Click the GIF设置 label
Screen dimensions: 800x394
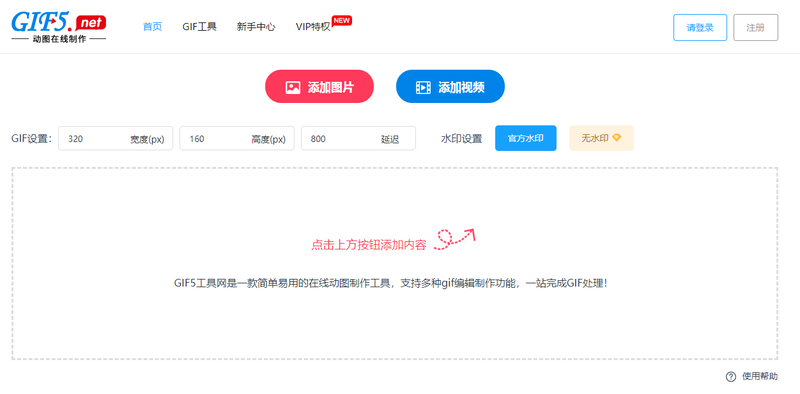click(32, 139)
